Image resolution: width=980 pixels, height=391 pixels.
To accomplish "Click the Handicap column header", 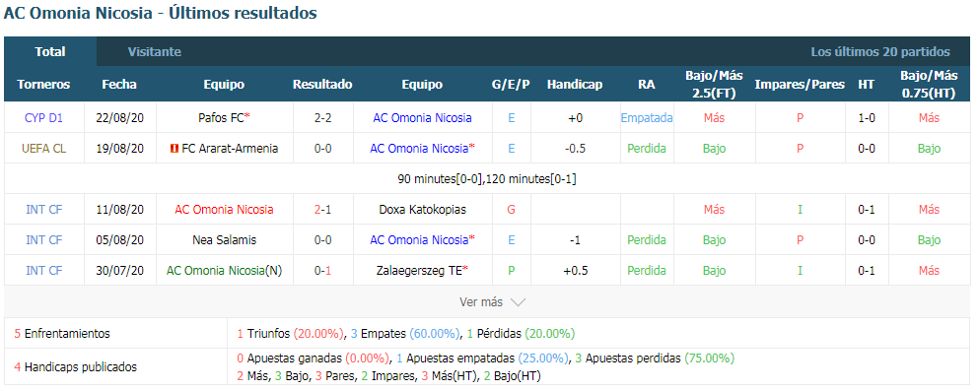I will point(575,85).
